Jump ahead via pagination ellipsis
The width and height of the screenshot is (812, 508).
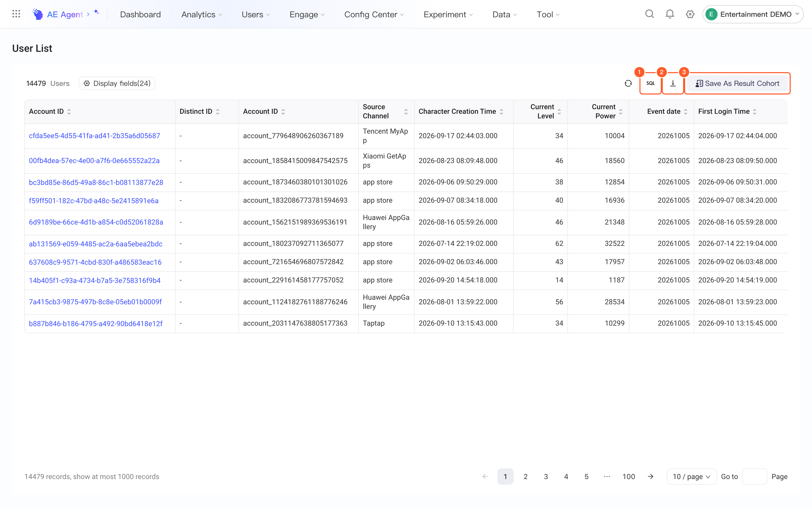tap(607, 477)
